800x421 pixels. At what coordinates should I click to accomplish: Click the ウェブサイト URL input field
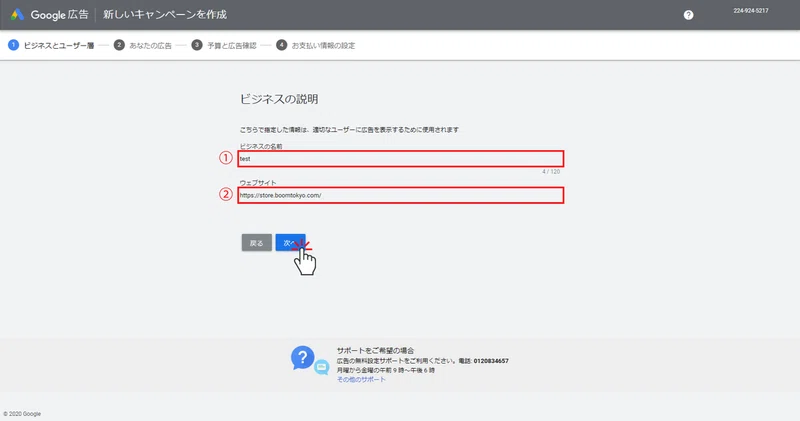pyautogui.click(x=401, y=195)
